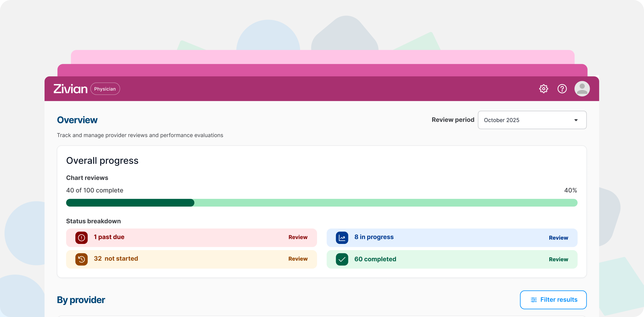Image resolution: width=644 pixels, height=317 pixels.
Task: Click the '60 completed' label
Action: pos(375,259)
